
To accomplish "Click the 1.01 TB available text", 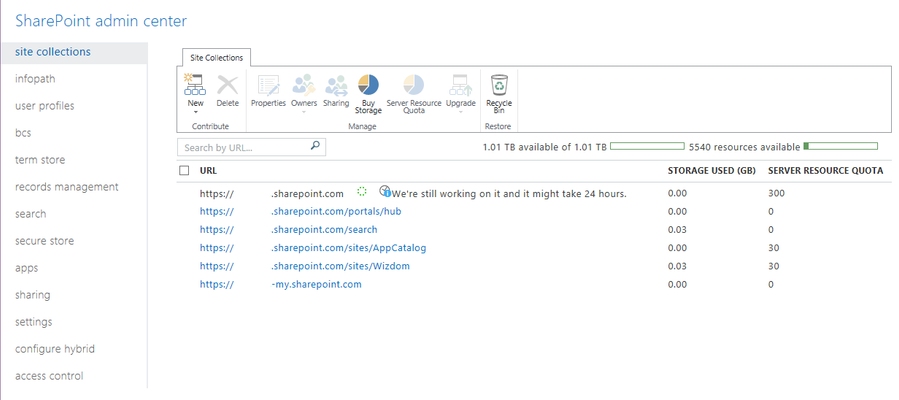I will point(545,147).
